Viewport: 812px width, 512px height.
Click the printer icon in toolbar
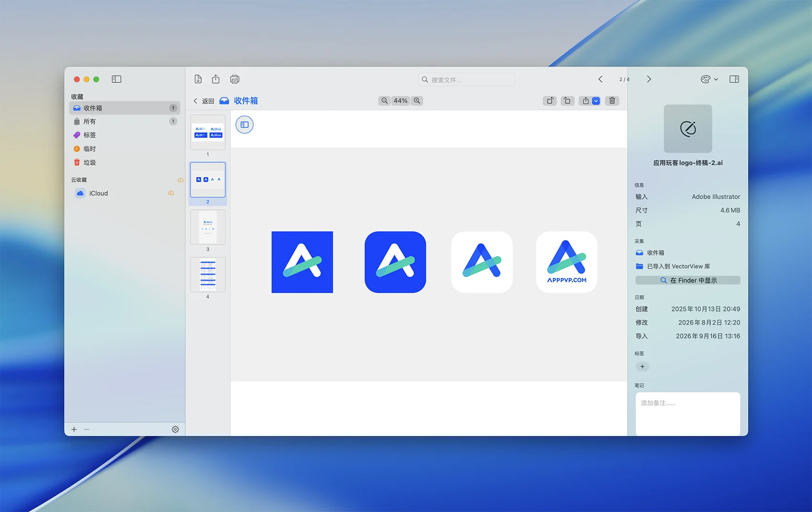(x=235, y=79)
